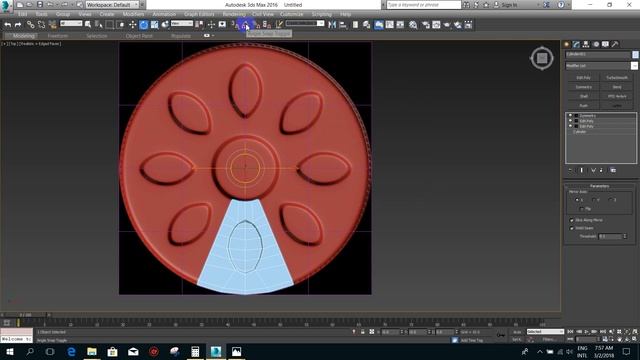Image resolution: width=640 pixels, height=360 pixels.
Task: Toggle Slice Along Mirror checkbox
Action: [x=572, y=220]
